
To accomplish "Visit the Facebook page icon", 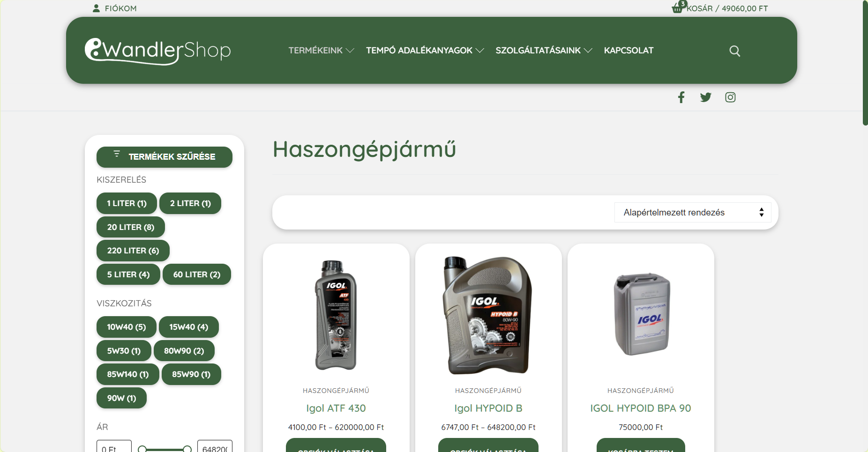I will click(681, 97).
